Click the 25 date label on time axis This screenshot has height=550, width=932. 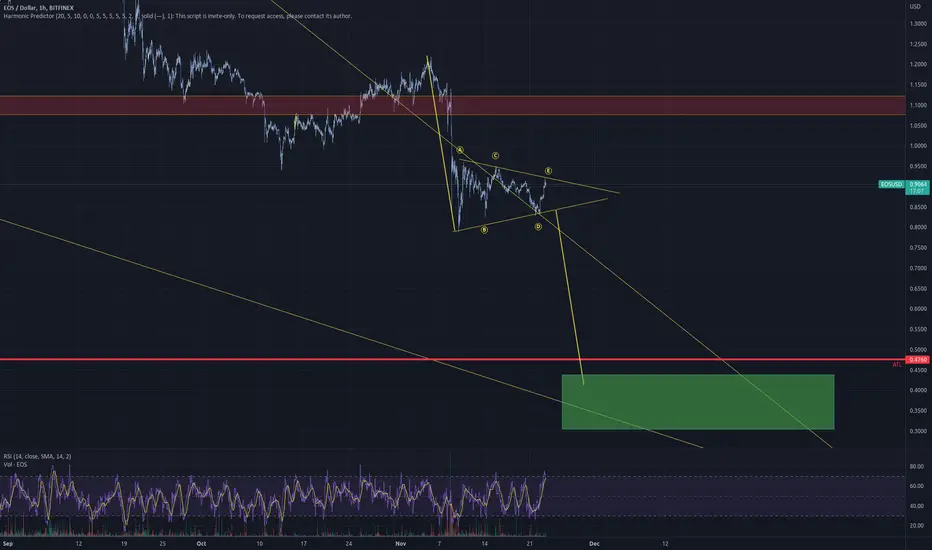pos(163,543)
